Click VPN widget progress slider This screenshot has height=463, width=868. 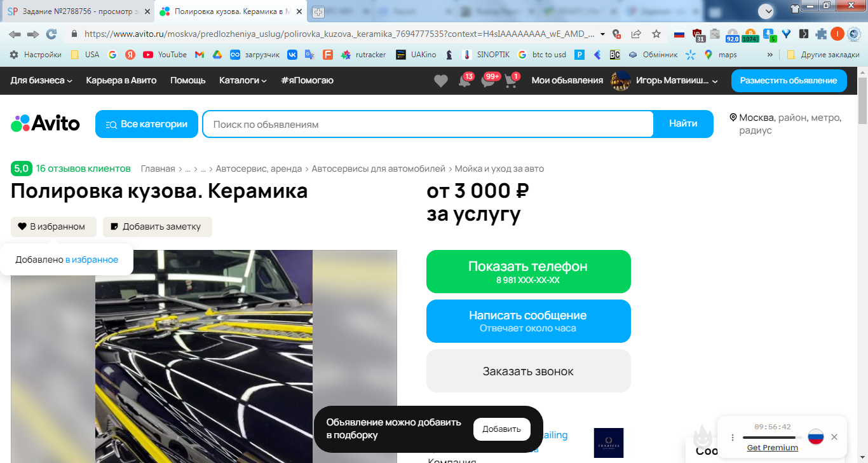(x=772, y=438)
